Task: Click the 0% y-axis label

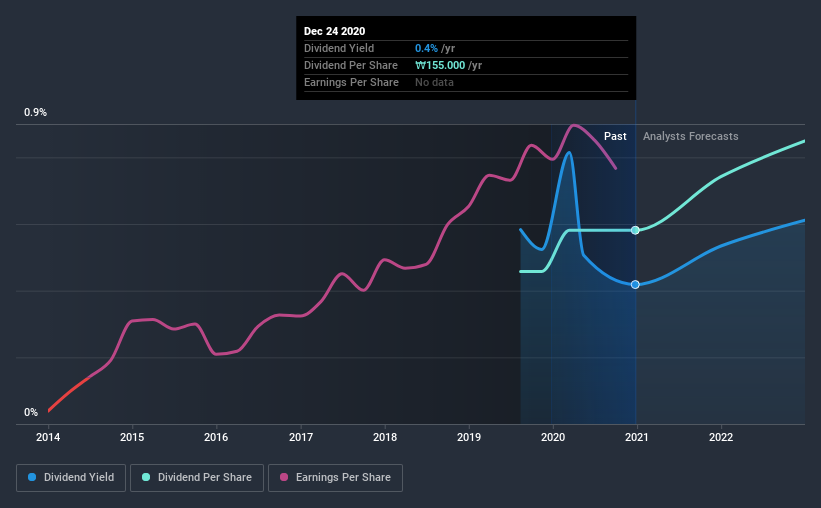Action: pyautogui.click(x=31, y=413)
